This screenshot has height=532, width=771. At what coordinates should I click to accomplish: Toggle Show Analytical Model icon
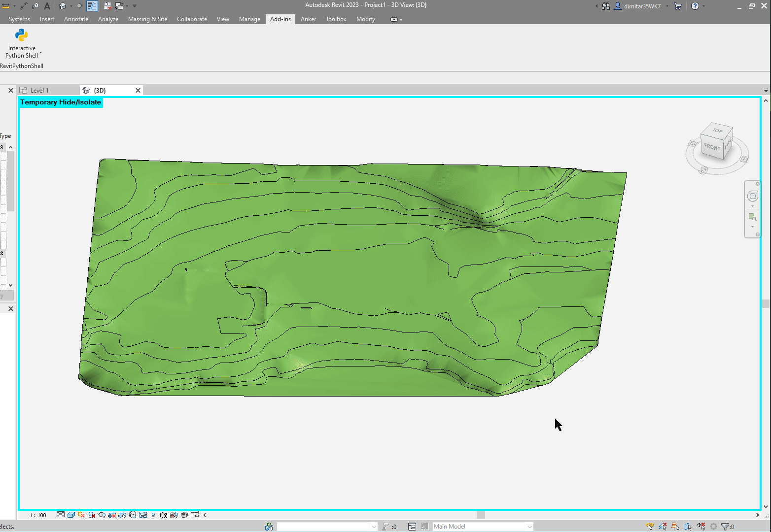click(x=174, y=515)
